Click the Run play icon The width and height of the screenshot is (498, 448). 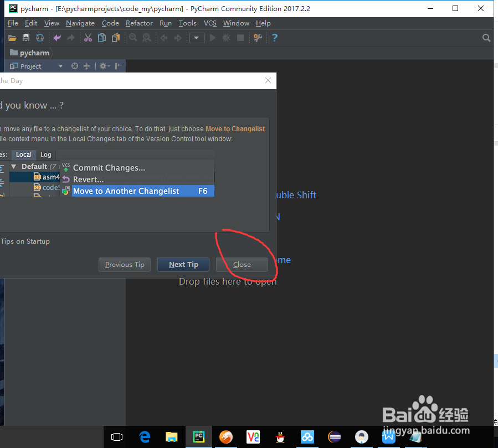pos(213,38)
